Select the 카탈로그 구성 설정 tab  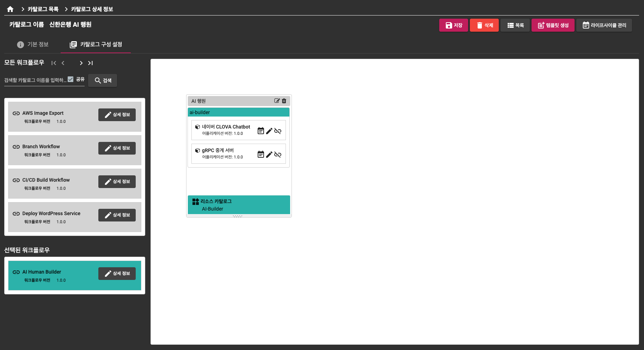[x=96, y=44]
